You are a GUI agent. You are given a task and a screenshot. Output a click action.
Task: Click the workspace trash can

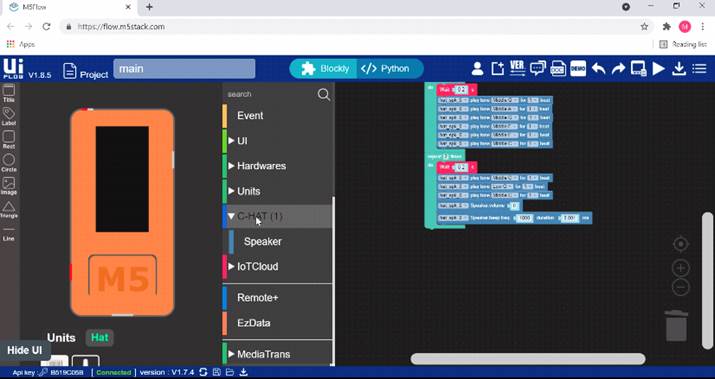tap(676, 325)
